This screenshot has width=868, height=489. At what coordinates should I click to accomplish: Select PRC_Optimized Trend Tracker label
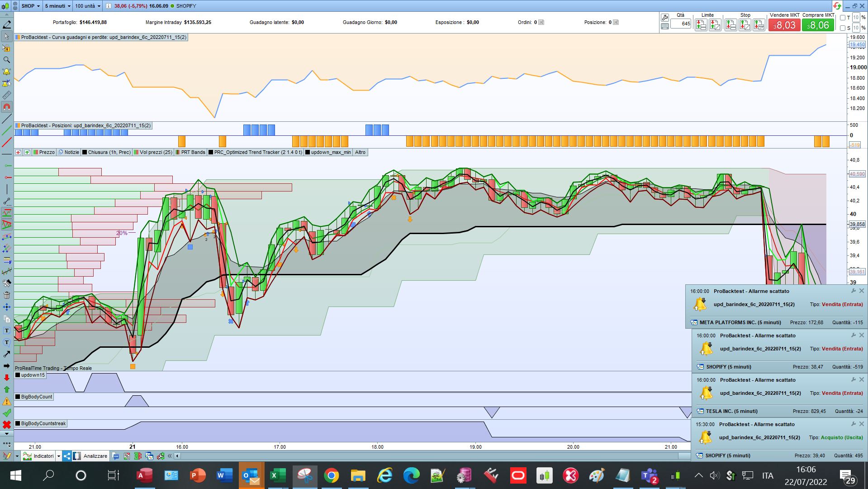[x=256, y=152]
